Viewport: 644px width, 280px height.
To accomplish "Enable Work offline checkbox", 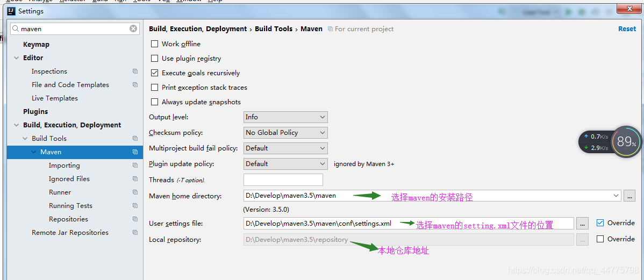I will click(154, 44).
